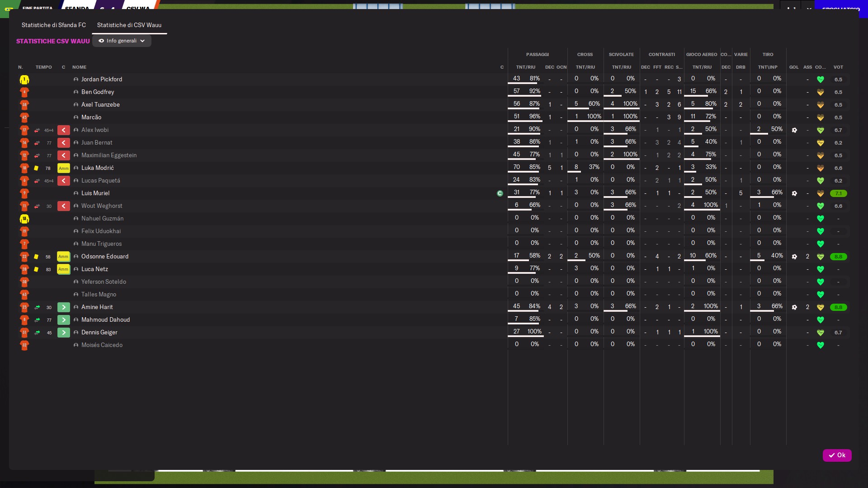Sort by passaggi TNT/RIU column header
This screenshot has height=488, width=868.
525,67
